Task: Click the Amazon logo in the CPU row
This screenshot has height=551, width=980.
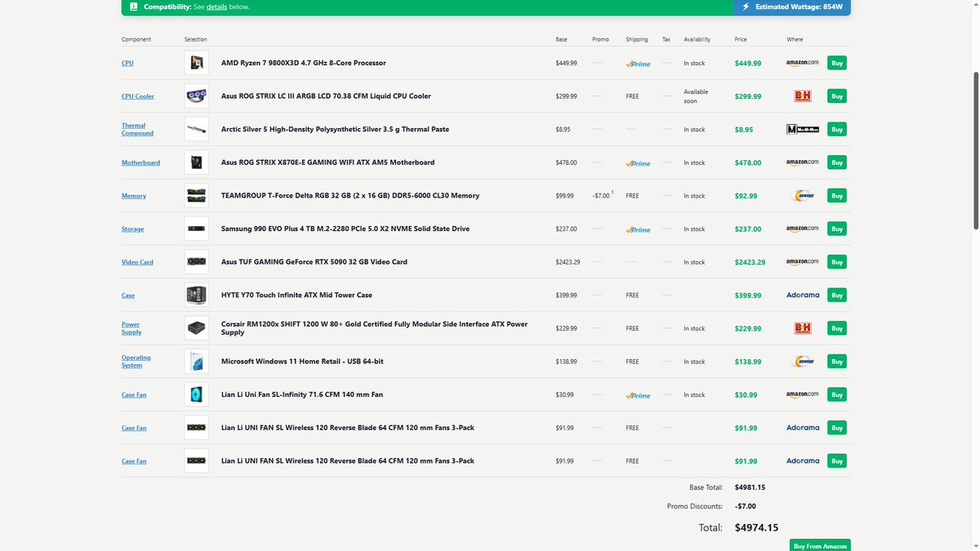Action: pos(802,63)
